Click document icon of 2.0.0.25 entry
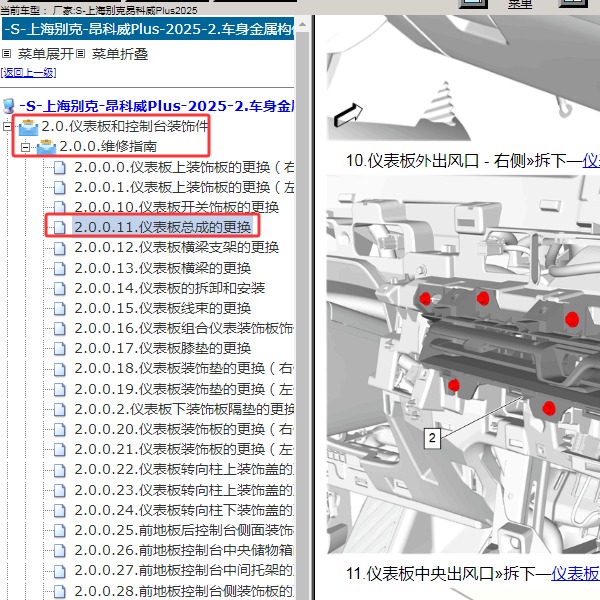The width and height of the screenshot is (600, 600). pos(60,530)
